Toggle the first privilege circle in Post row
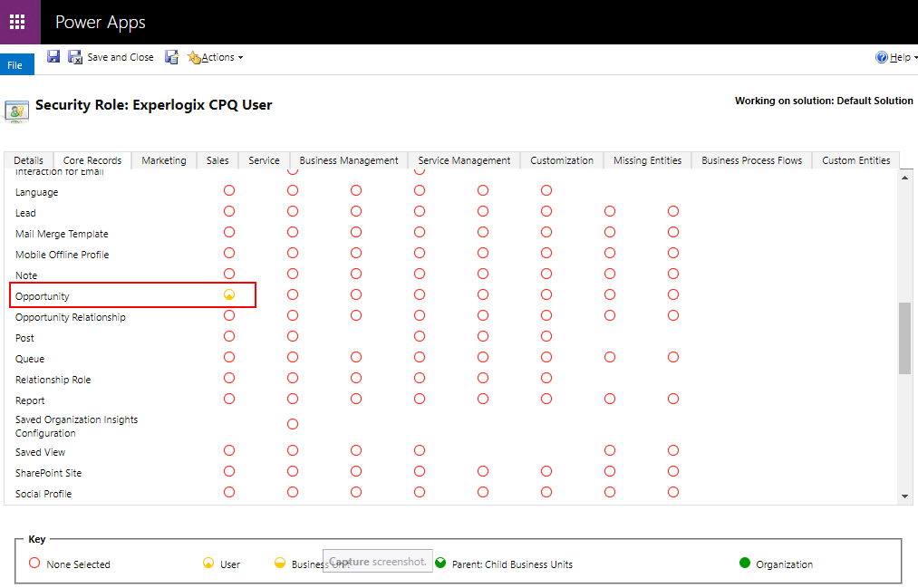Screen dimensions: 918x588 pyautogui.click(x=229, y=336)
